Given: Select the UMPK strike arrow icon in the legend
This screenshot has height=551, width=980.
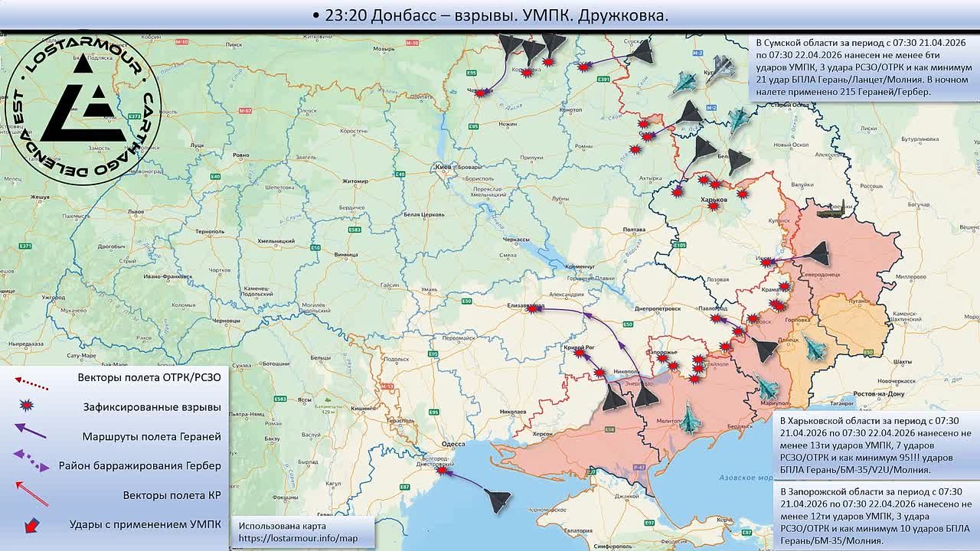Looking at the screenshot, I should pyautogui.click(x=32, y=525).
